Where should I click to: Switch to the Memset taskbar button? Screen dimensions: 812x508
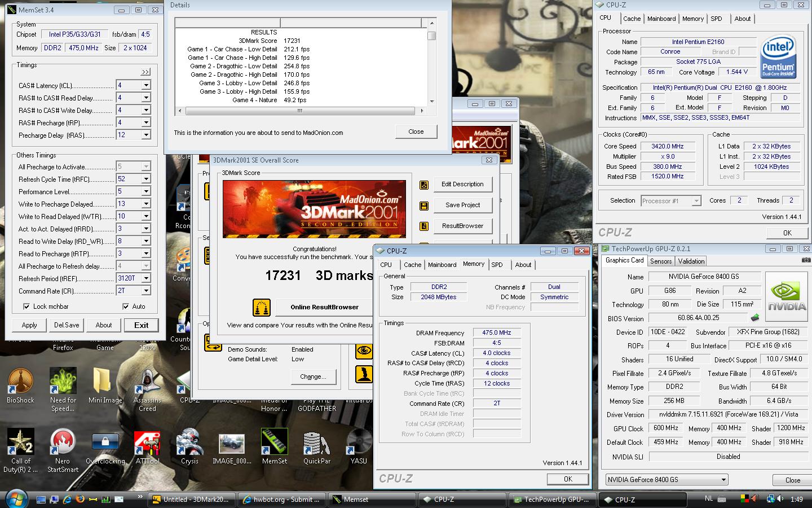(x=371, y=500)
